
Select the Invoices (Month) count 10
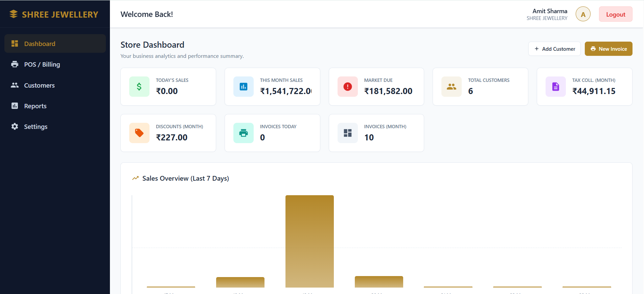coord(369,137)
